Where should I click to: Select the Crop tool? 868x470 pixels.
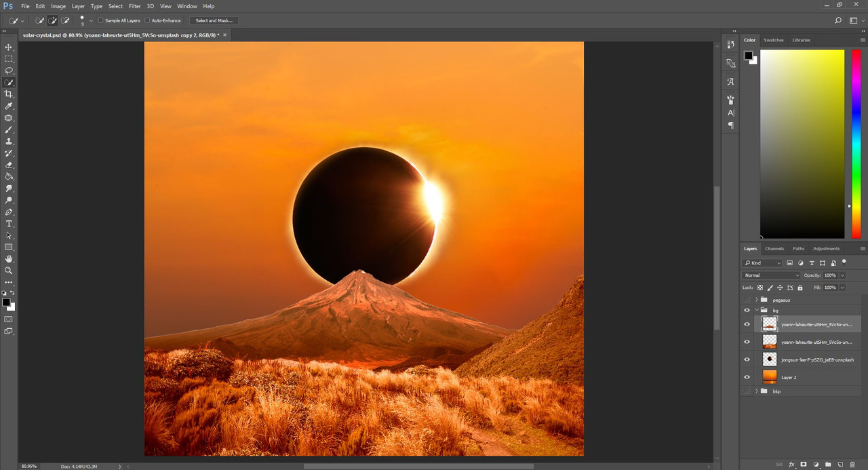tap(9, 94)
